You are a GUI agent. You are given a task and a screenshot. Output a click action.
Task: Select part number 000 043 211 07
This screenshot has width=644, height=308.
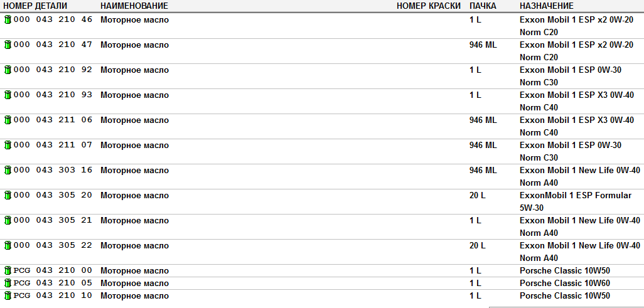53,145
